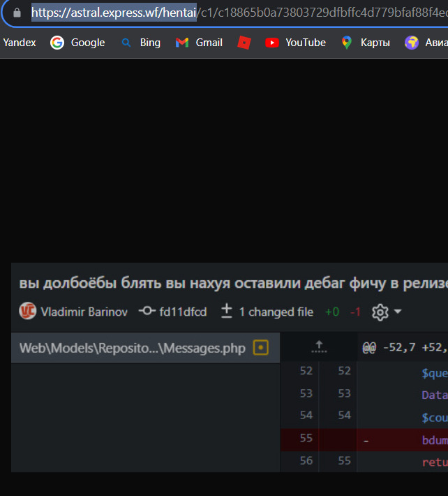
Task: Click commit hash fd11dfcd
Action: (183, 312)
